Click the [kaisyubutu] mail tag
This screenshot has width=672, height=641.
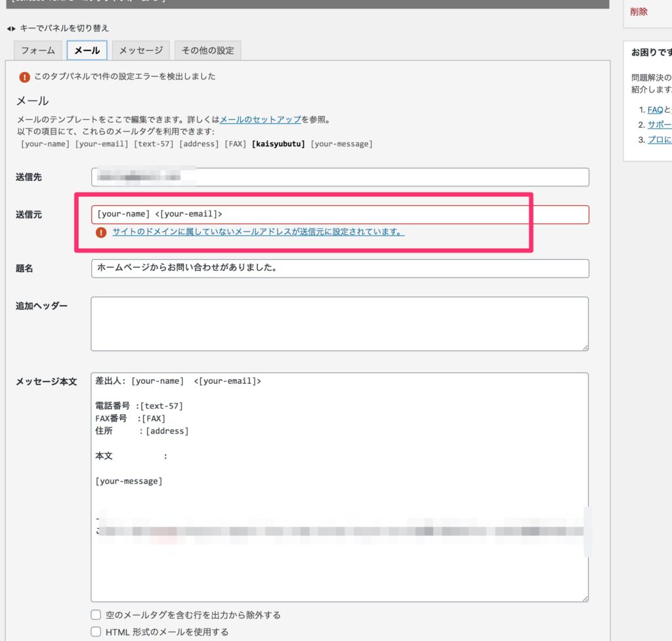(278, 144)
